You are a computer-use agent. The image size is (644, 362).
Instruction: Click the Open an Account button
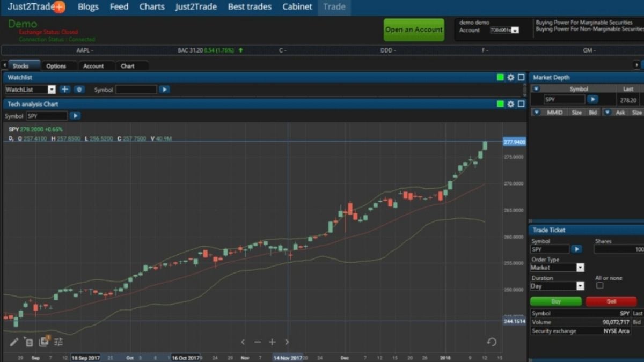pyautogui.click(x=414, y=29)
